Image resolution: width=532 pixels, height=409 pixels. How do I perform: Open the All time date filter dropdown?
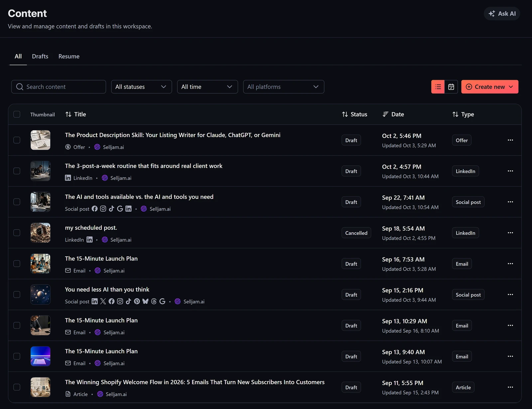click(x=207, y=87)
